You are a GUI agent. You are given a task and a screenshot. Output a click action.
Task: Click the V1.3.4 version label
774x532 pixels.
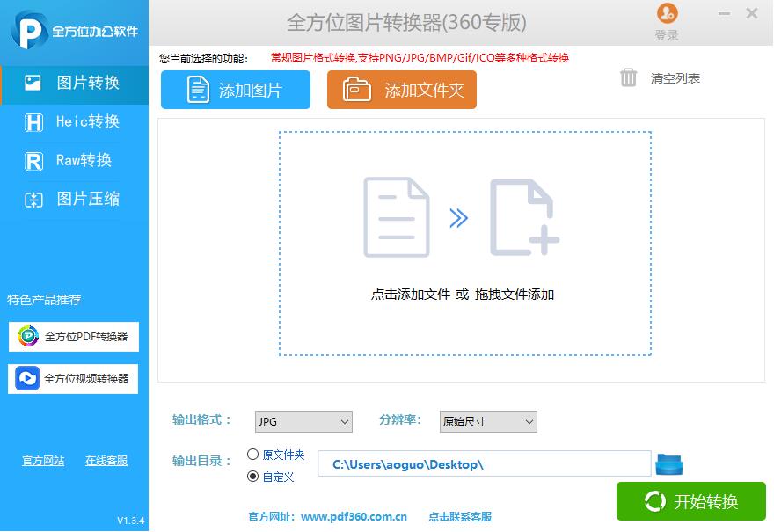point(131,521)
